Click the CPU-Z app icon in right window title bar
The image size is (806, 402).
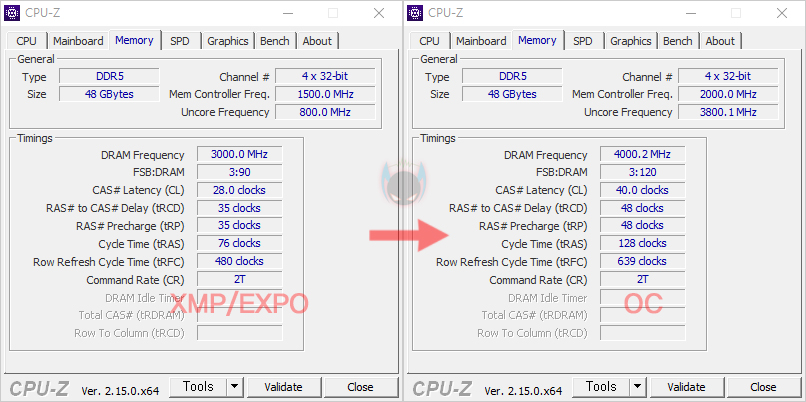click(415, 13)
